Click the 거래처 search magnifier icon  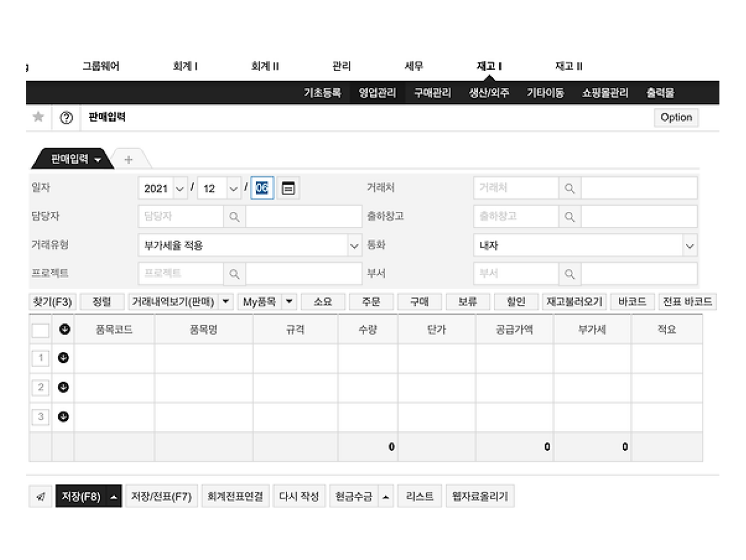pos(570,188)
